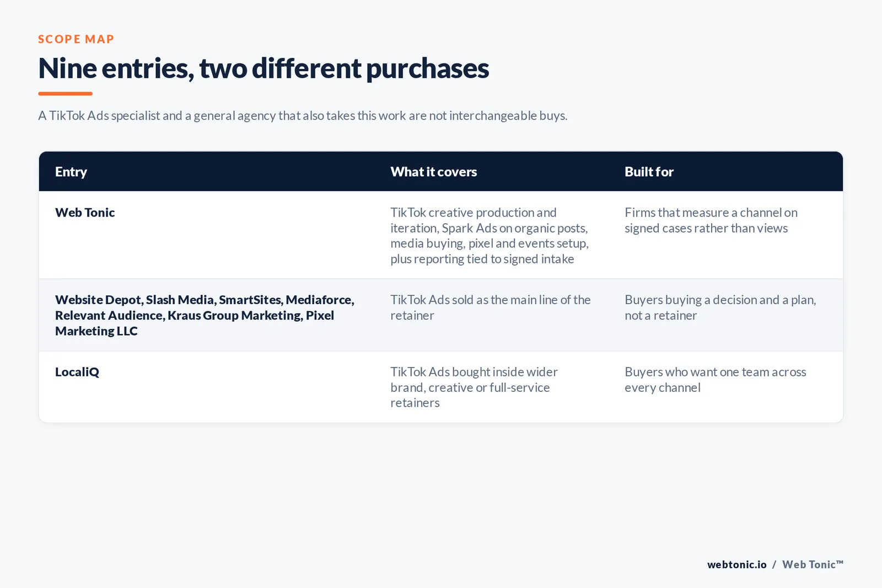Screen dimensions: 882x588
Task: Click the shaded middle table row
Action: (441, 315)
